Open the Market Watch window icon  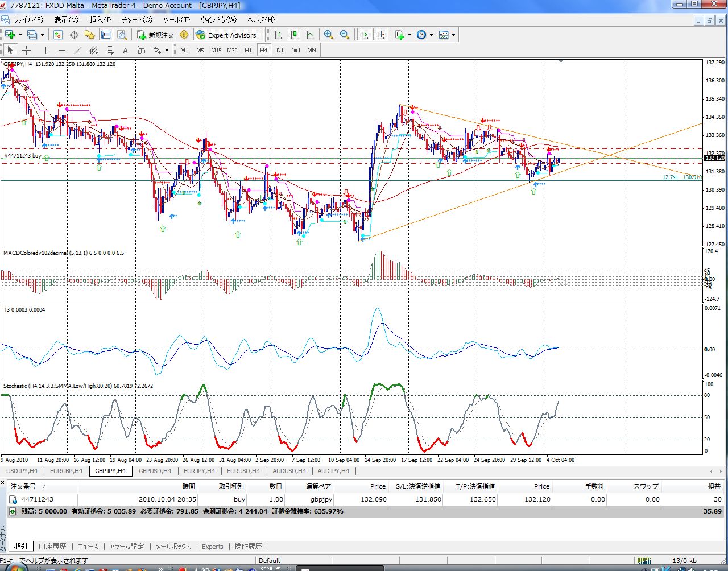(x=58, y=35)
